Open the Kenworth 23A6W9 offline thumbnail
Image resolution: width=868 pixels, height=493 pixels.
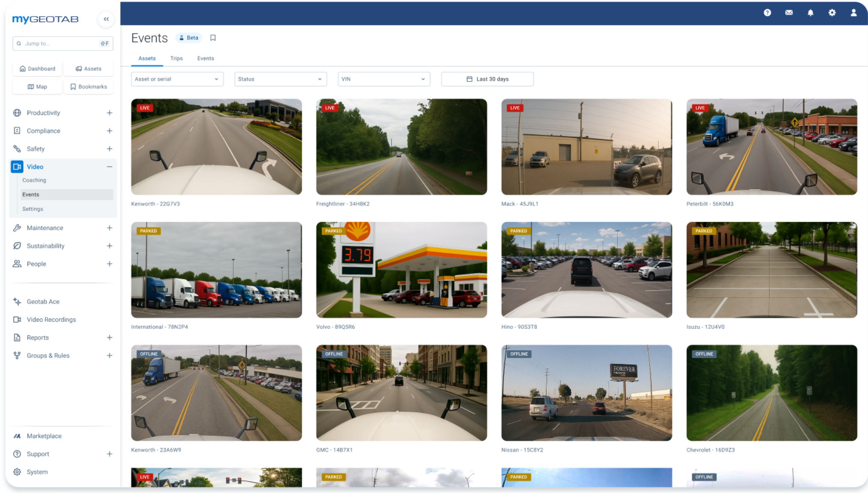[217, 393]
